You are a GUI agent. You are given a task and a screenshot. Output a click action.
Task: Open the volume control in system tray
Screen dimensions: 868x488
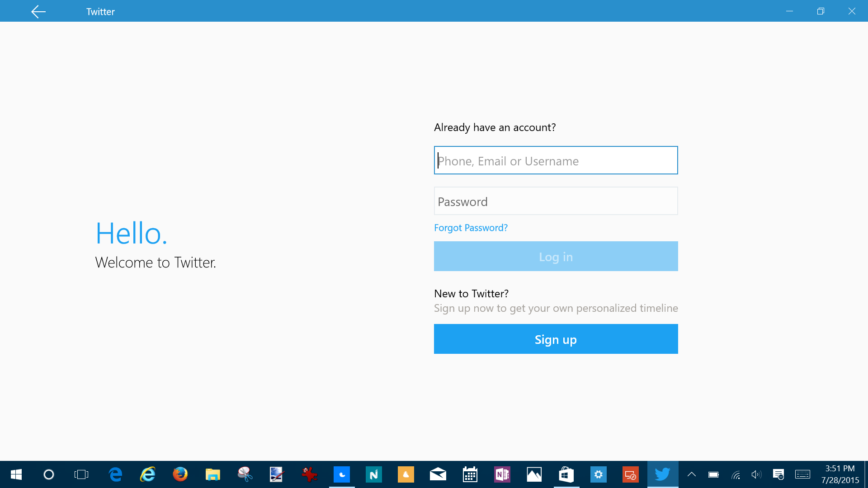tap(756, 474)
